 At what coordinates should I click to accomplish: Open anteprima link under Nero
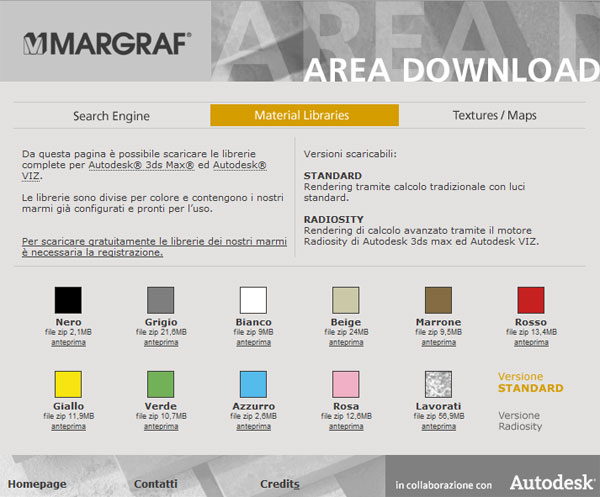click(68, 342)
